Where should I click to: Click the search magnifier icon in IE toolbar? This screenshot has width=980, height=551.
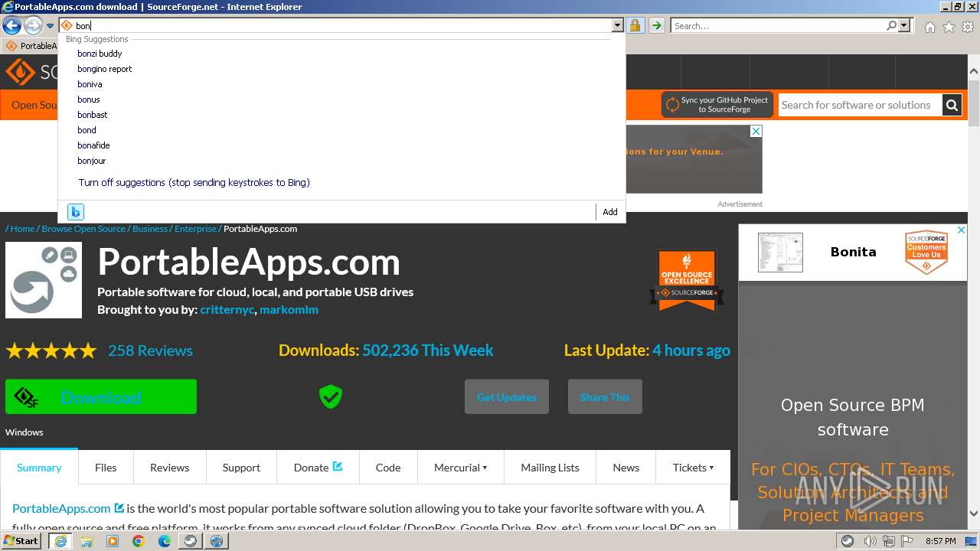tap(891, 26)
